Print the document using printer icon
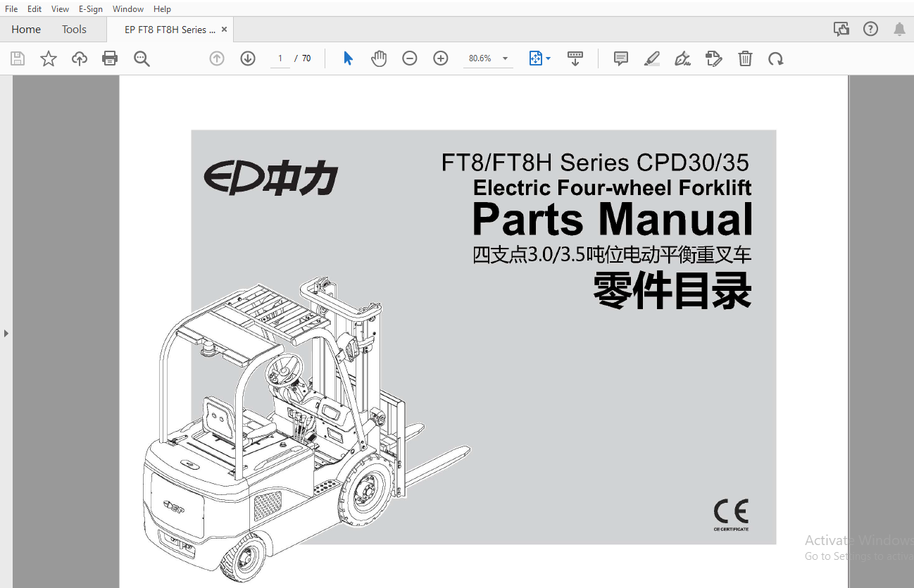Screen dimensions: 914x588 coord(111,58)
